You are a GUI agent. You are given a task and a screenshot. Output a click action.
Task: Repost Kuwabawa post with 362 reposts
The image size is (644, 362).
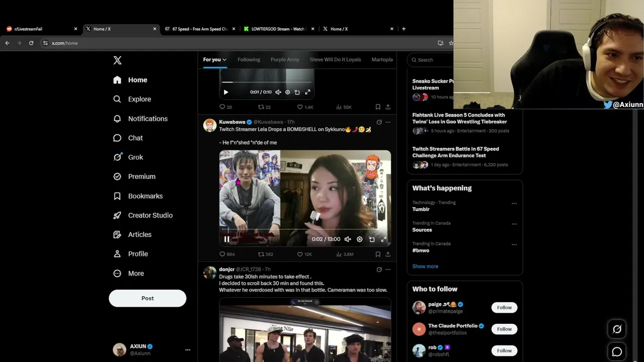click(266, 254)
